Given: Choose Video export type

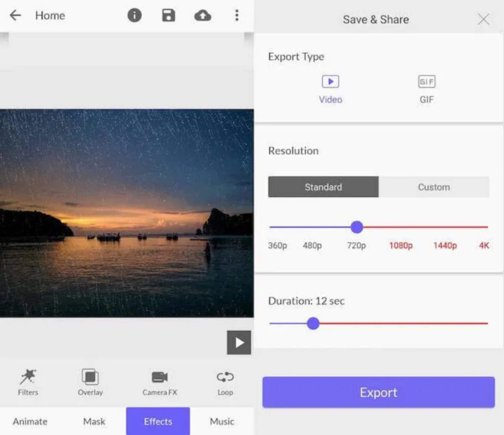Looking at the screenshot, I should 330,89.
